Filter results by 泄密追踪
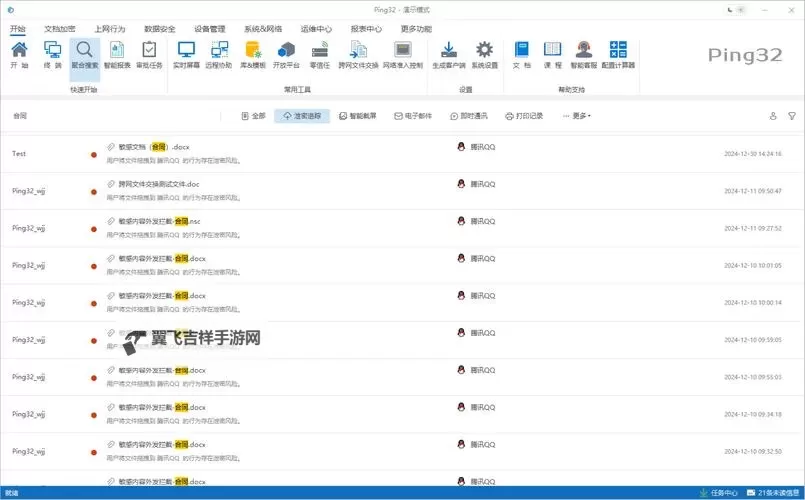Image resolution: width=805 pixels, height=500 pixels. pyautogui.click(x=302, y=116)
